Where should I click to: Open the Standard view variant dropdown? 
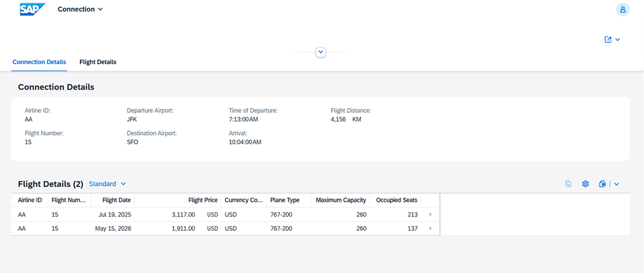tap(108, 184)
